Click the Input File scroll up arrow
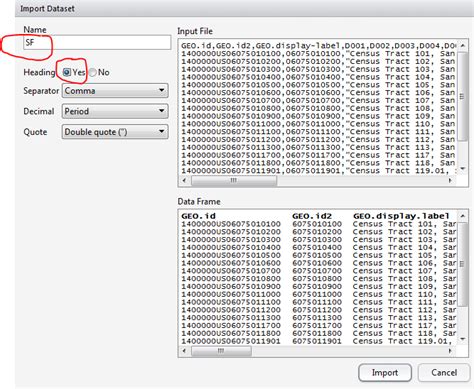 (463, 45)
